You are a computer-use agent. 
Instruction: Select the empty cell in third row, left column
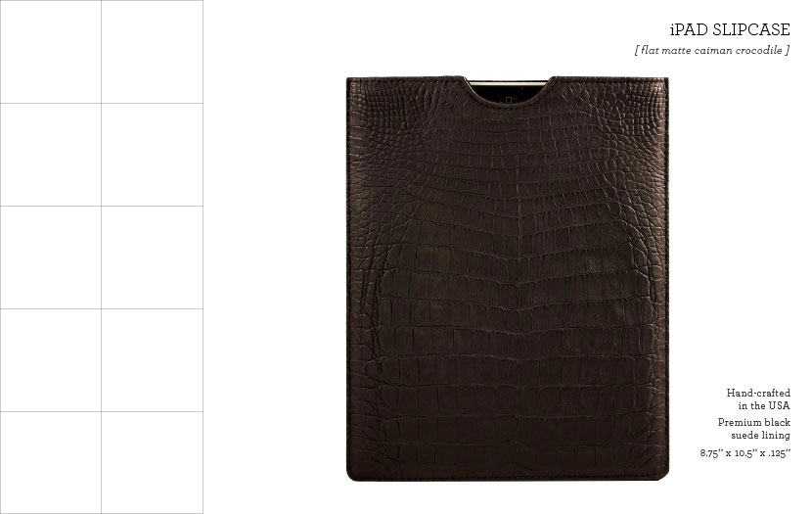(x=50, y=257)
